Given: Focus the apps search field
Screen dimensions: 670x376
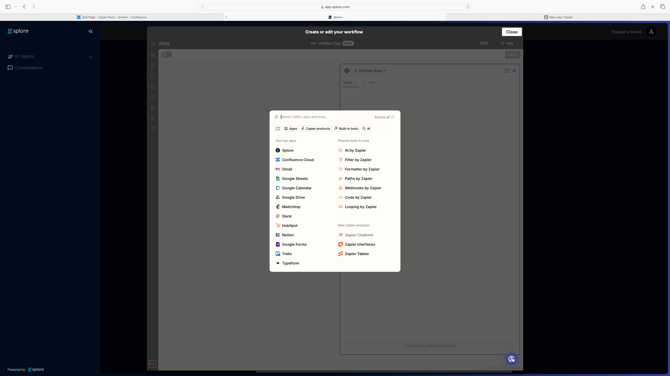Looking at the screenshot, I should (x=324, y=117).
